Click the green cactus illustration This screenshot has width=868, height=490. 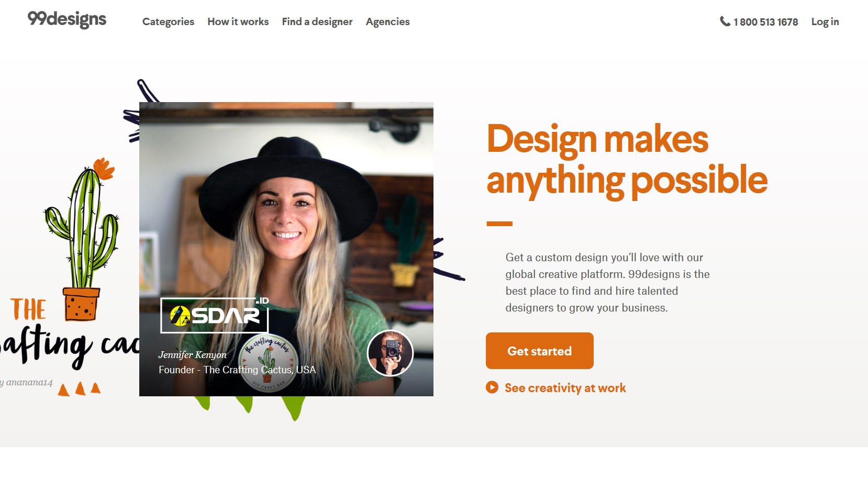tap(82, 226)
